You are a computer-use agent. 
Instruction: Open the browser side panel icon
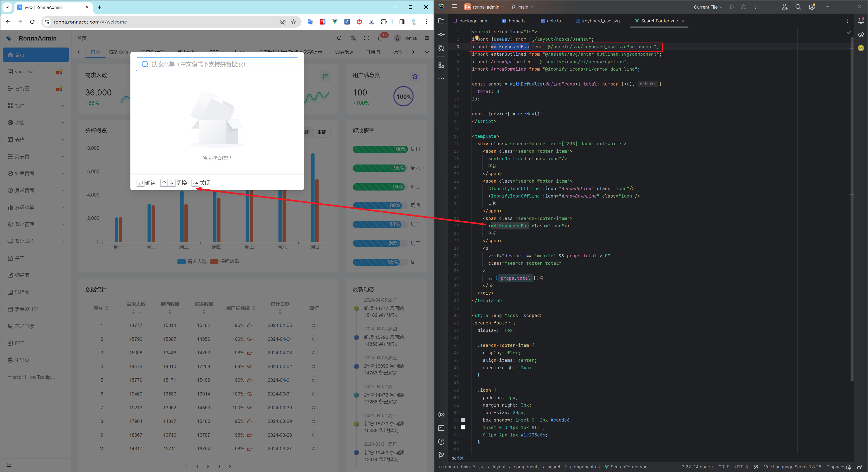click(402, 21)
